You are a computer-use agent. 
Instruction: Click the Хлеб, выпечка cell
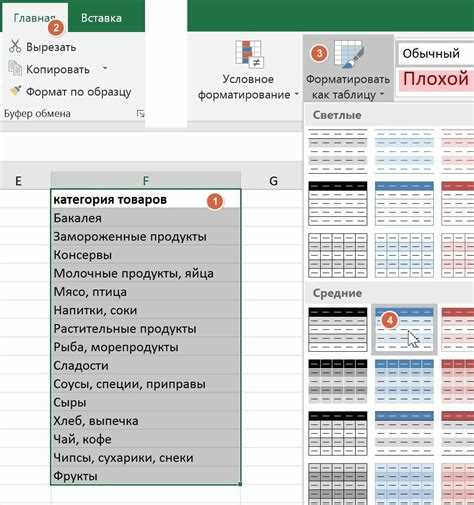click(x=146, y=421)
